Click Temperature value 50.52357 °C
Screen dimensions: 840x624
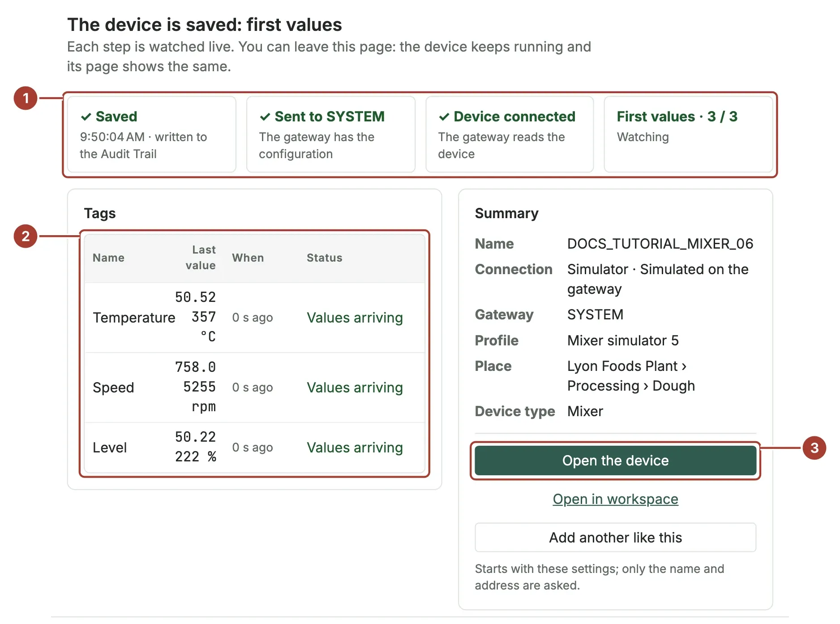pos(196,317)
